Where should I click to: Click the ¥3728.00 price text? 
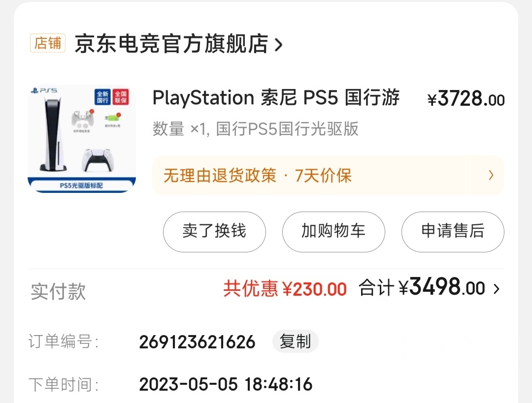pos(466,99)
